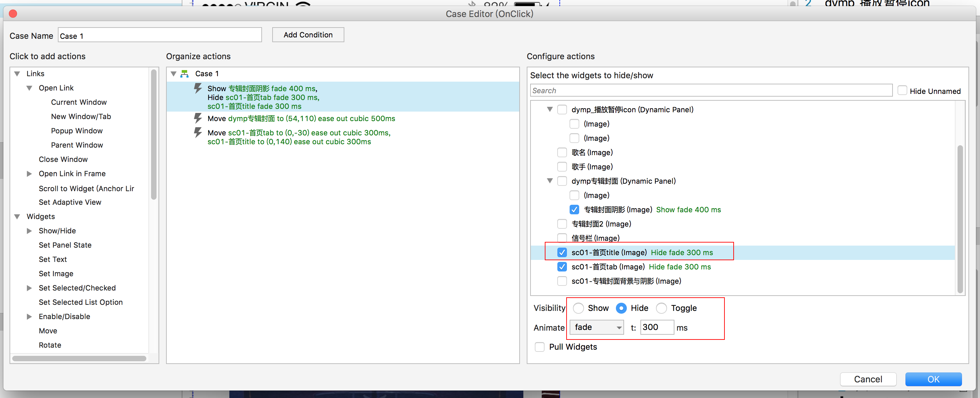
Task: Click the Case 1 tree icon
Action: pyautogui.click(x=184, y=74)
